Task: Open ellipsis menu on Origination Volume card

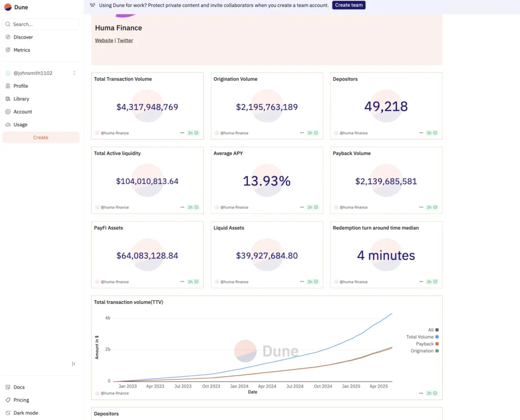Action: coord(302,133)
